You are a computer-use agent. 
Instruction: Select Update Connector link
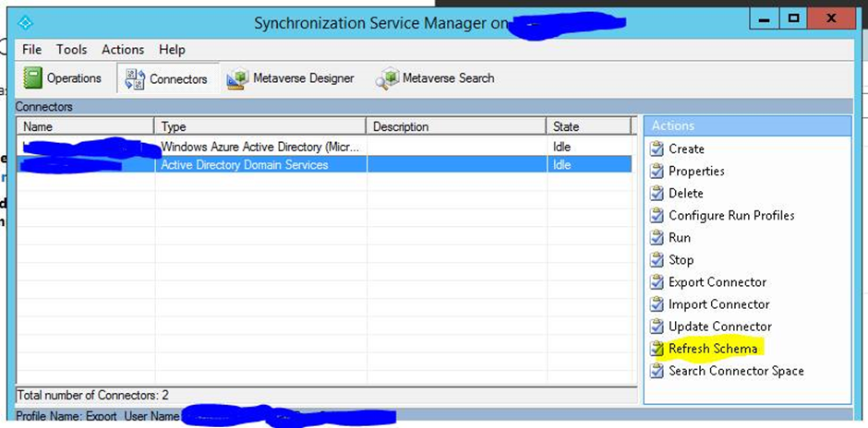[x=720, y=327]
